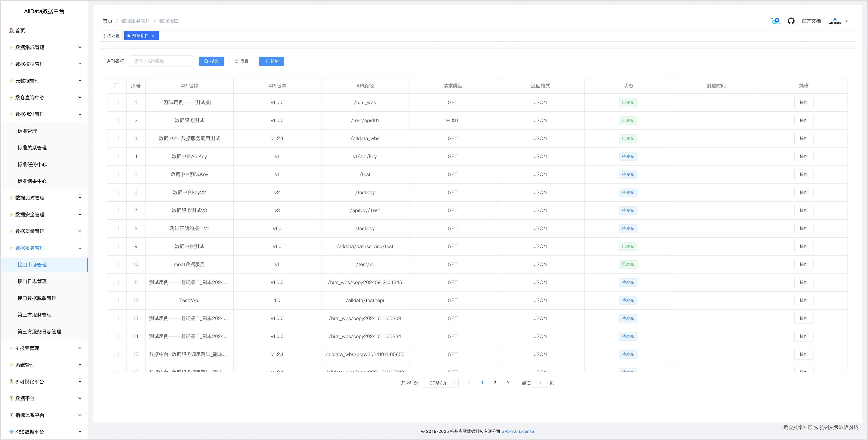Image resolution: width=868 pixels, height=440 pixels.
Task: Click the home icon in sidebar
Action: pos(11,30)
